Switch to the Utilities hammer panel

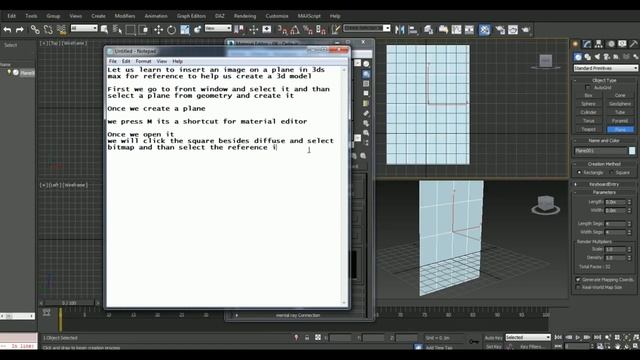click(634, 44)
